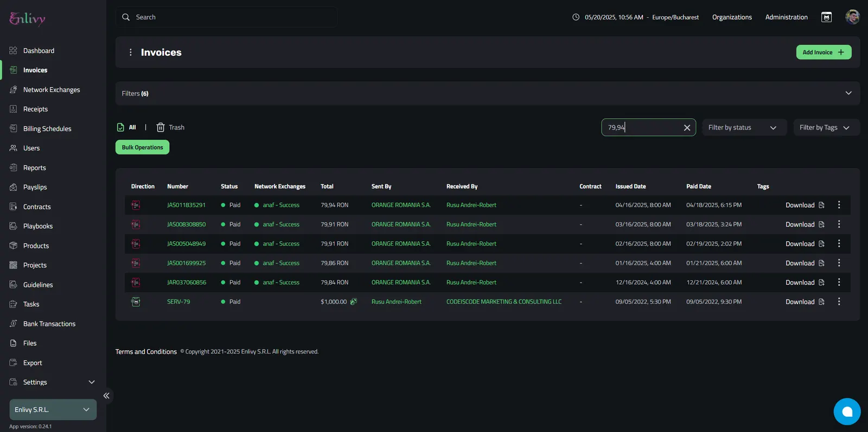This screenshot has height=432, width=868.
Task: Click the Reports sidebar icon
Action: (14, 167)
